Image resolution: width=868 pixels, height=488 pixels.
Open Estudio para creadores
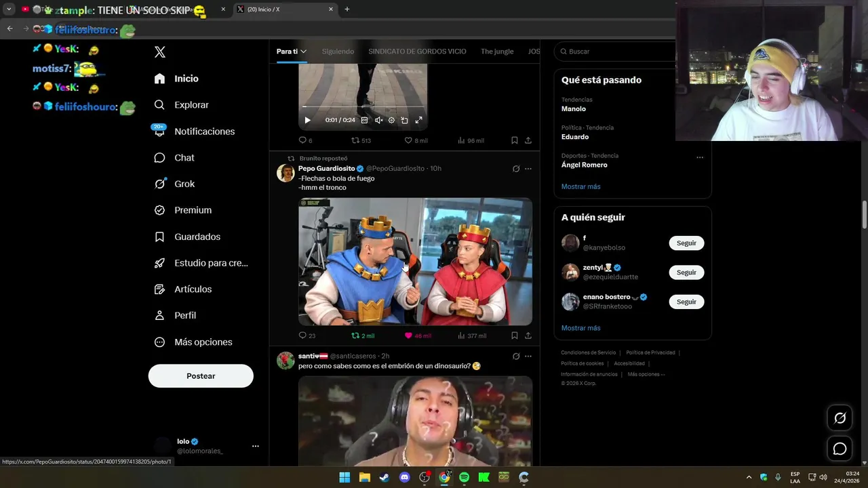[201, 263]
